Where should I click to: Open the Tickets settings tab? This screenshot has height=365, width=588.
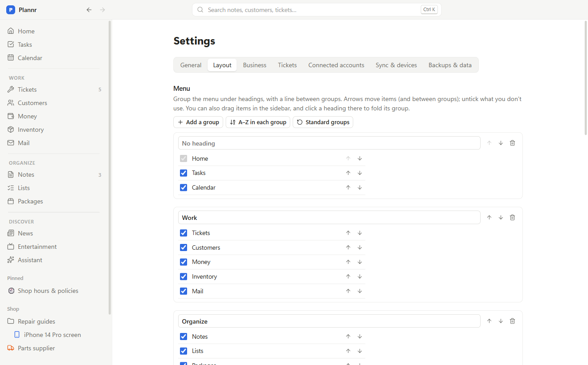(287, 65)
